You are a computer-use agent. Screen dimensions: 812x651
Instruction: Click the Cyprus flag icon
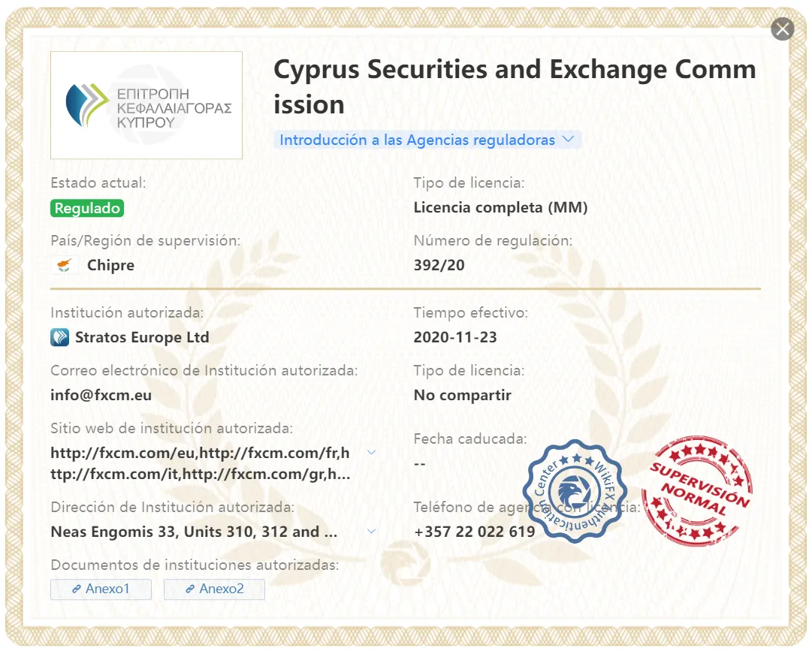[x=64, y=265]
